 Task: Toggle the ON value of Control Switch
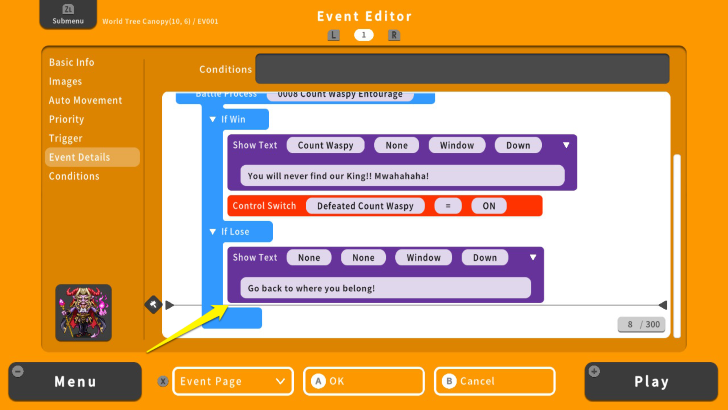pos(489,206)
